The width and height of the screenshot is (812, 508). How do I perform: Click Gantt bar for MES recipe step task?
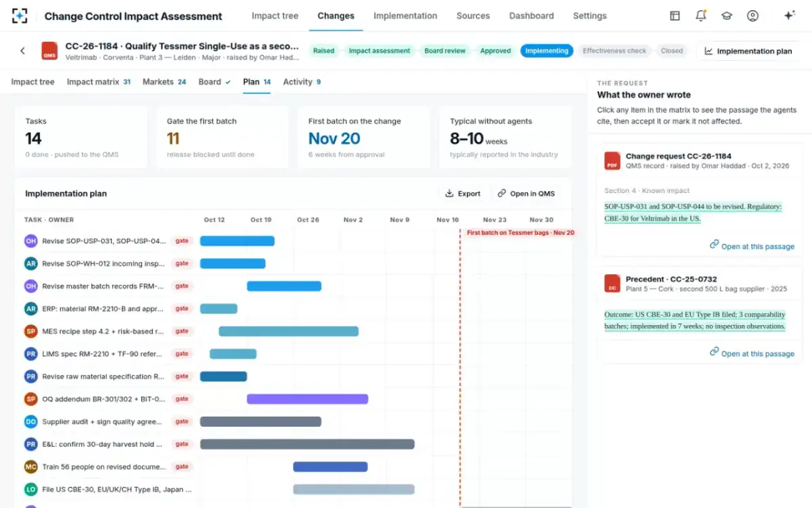(288, 331)
